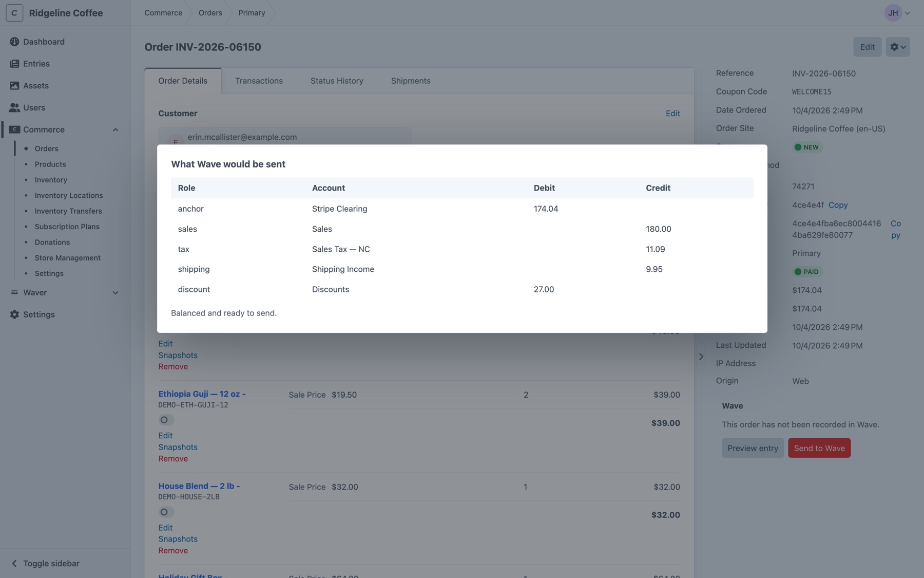Switch to the Status History tab
The height and width of the screenshot is (578, 924).
pyautogui.click(x=337, y=81)
